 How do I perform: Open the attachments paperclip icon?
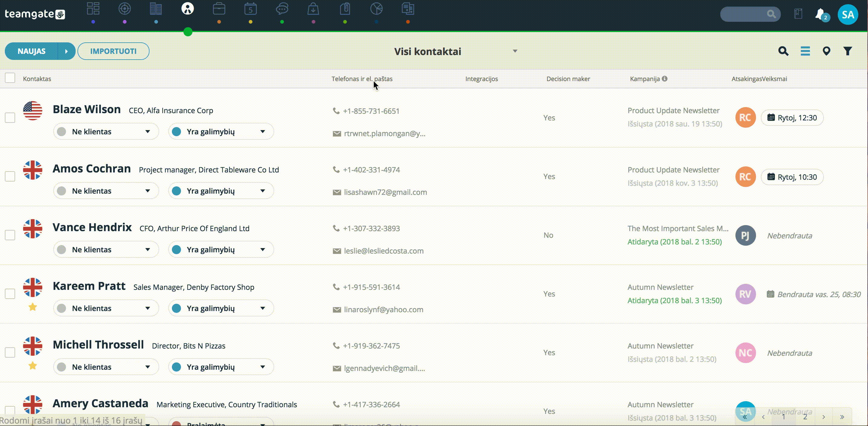[345, 9]
